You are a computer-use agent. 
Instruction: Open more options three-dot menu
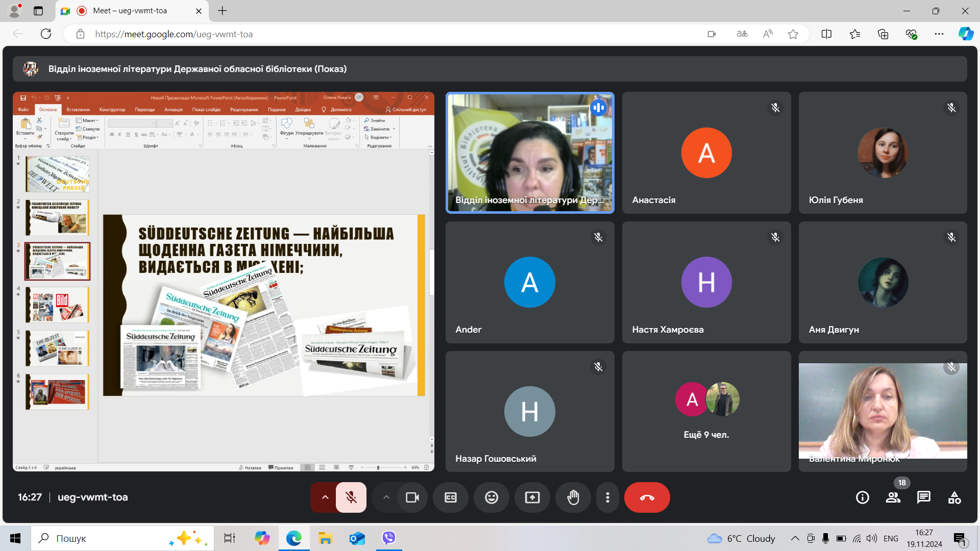(x=607, y=497)
